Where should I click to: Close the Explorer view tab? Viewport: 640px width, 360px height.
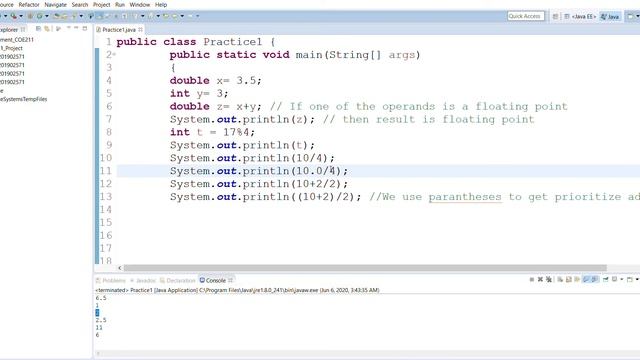pos(23,29)
